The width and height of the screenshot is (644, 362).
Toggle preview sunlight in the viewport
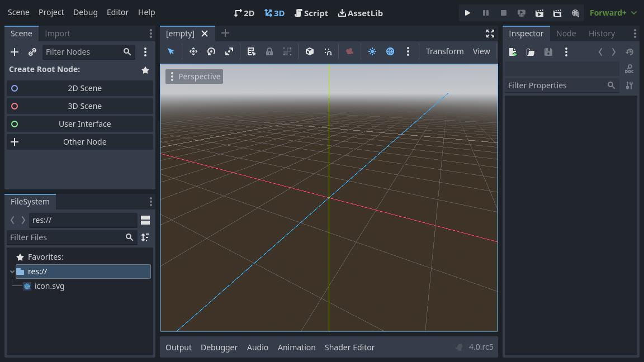click(x=372, y=51)
